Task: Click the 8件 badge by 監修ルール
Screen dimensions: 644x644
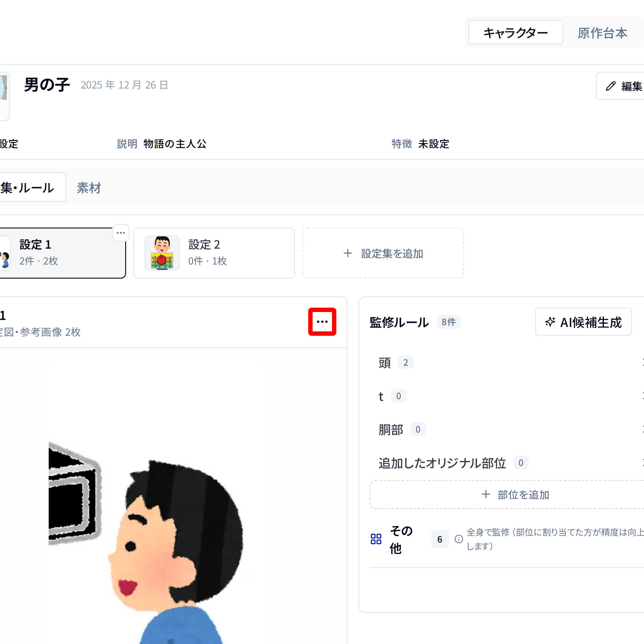Action: (x=449, y=322)
